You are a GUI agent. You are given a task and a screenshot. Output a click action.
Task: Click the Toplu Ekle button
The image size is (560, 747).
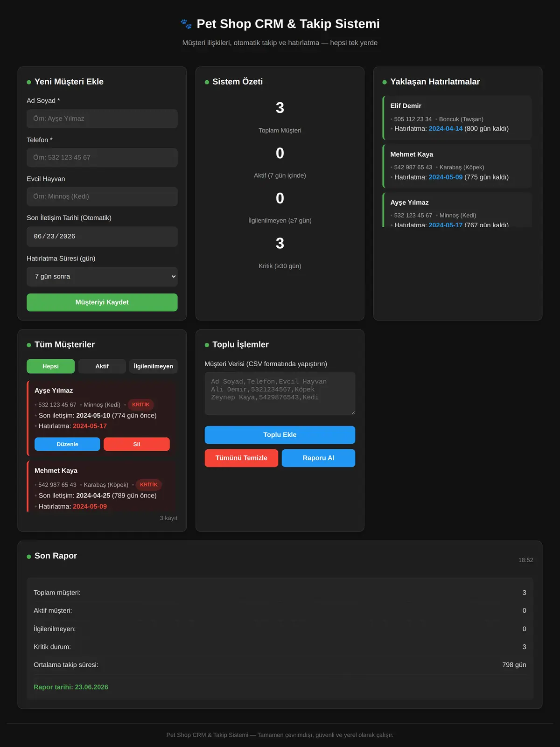(x=280, y=435)
